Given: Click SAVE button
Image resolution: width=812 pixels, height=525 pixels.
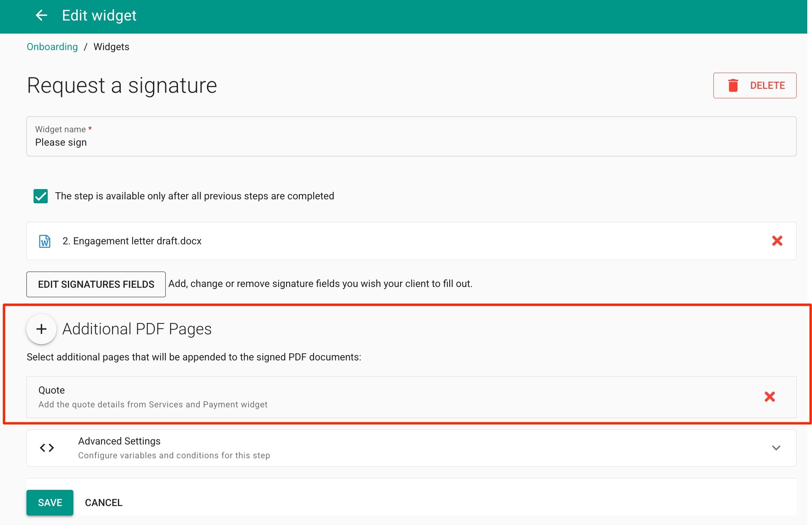Looking at the screenshot, I should coord(50,502).
